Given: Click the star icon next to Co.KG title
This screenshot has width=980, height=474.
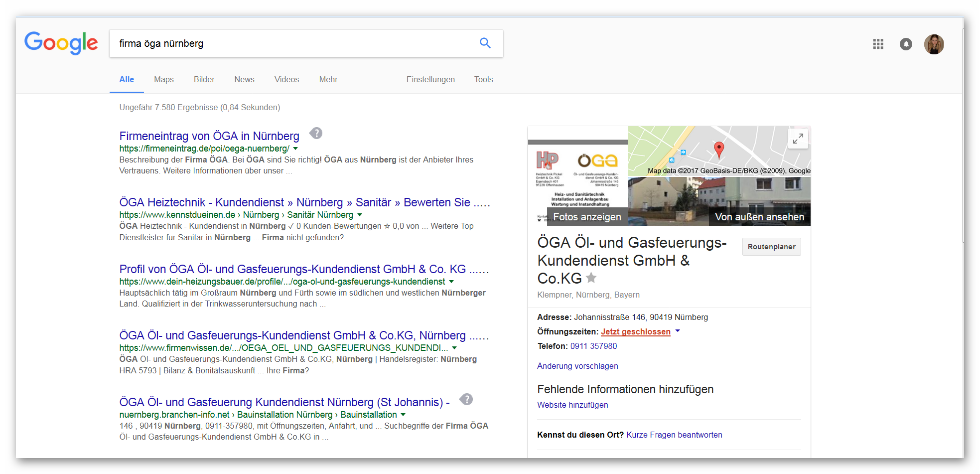Looking at the screenshot, I should point(591,278).
